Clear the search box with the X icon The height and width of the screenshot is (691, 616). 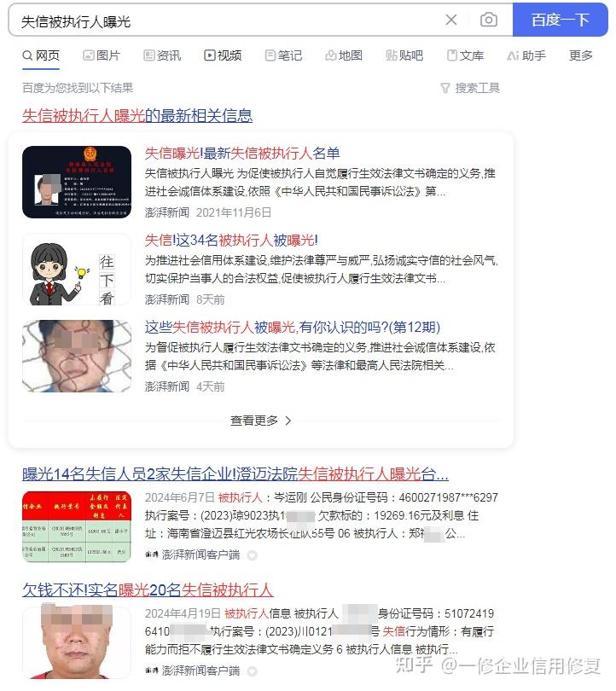click(450, 20)
